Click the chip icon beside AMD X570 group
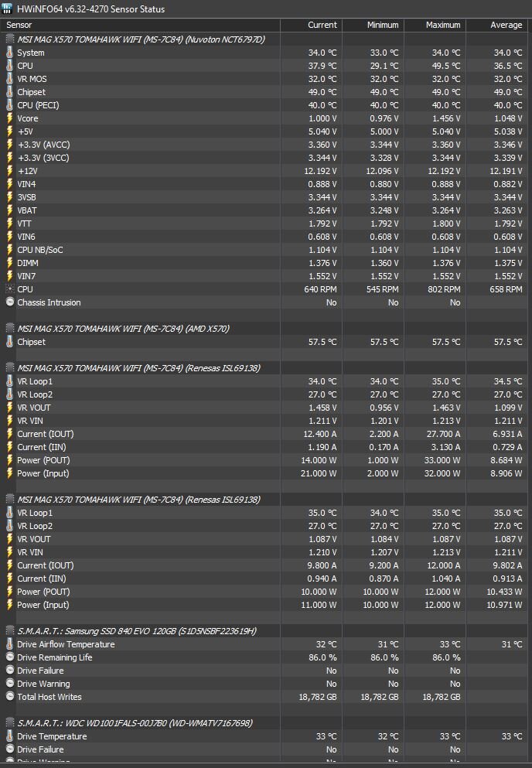Viewport: 532px width, 768px height. [x=10, y=329]
